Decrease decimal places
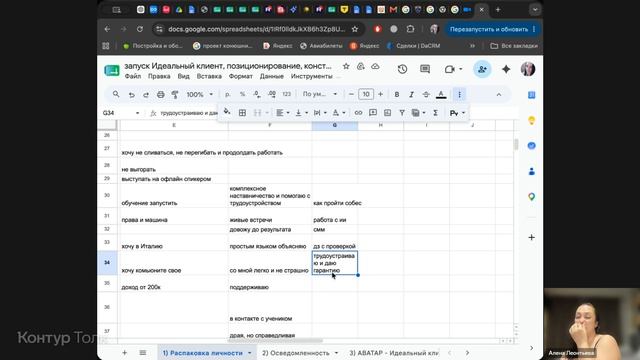 tap(257, 94)
